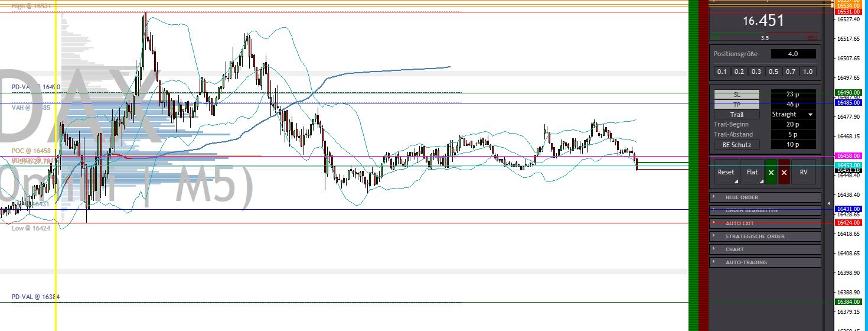Viewport: 868px width, 331px height.
Task: Click the Trail-Abstand label
Action: click(x=733, y=135)
